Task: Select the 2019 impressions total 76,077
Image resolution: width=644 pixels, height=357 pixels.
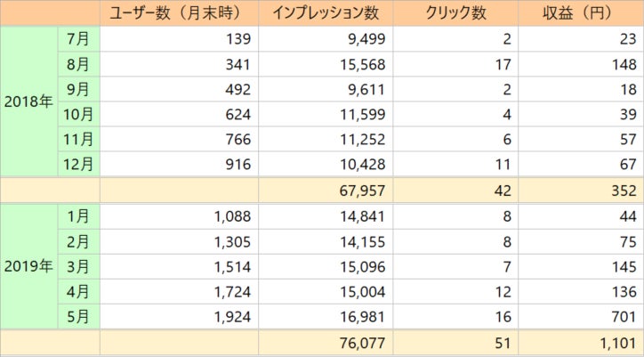Action: (x=367, y=343)
